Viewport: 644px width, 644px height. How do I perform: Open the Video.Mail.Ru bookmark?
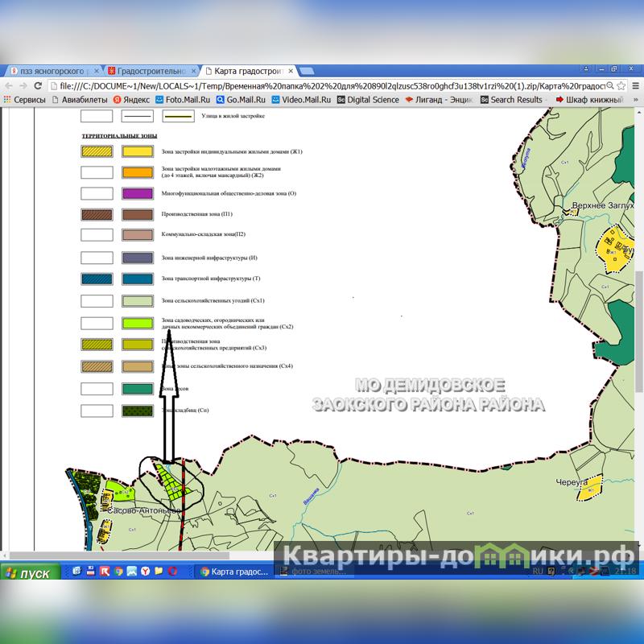pyautogui.click(x=301, y=100)
